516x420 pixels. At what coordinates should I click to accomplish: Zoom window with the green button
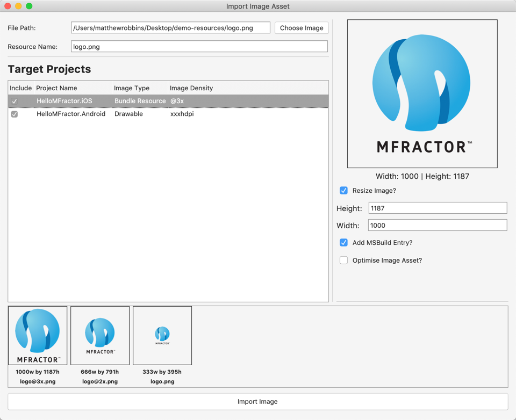pyautogui.click(x=29, y=6)
